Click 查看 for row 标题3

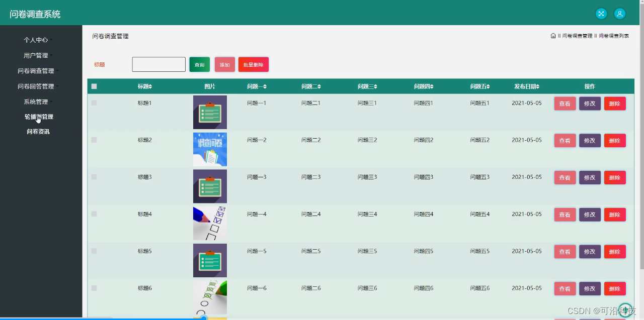click(x=565, y=178)
